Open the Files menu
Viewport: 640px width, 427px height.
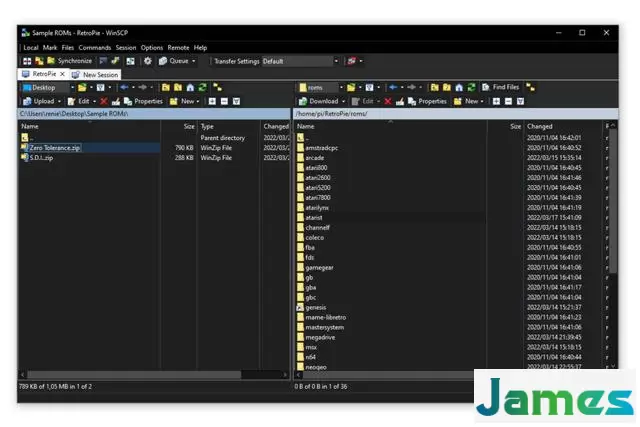(x=68, y=48)
